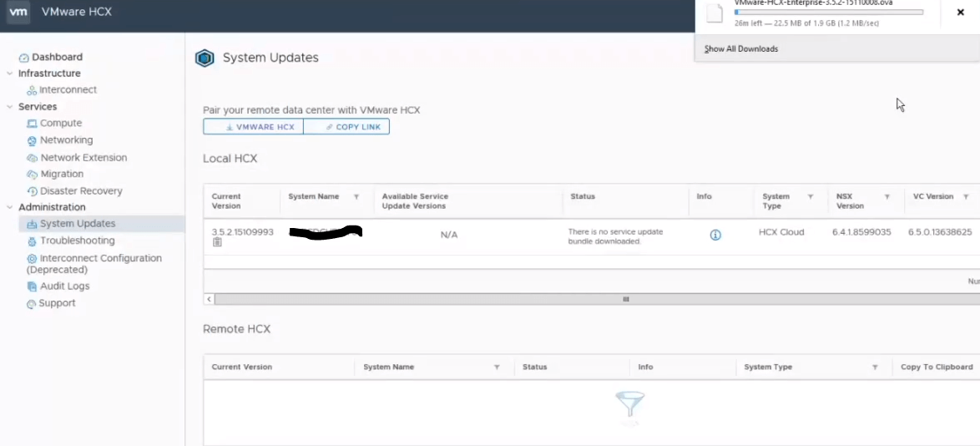The width and height of the screenshot is (980, 446).
Task: Select Audit Logs in the sidebar
Action: (x=64, y=286)
